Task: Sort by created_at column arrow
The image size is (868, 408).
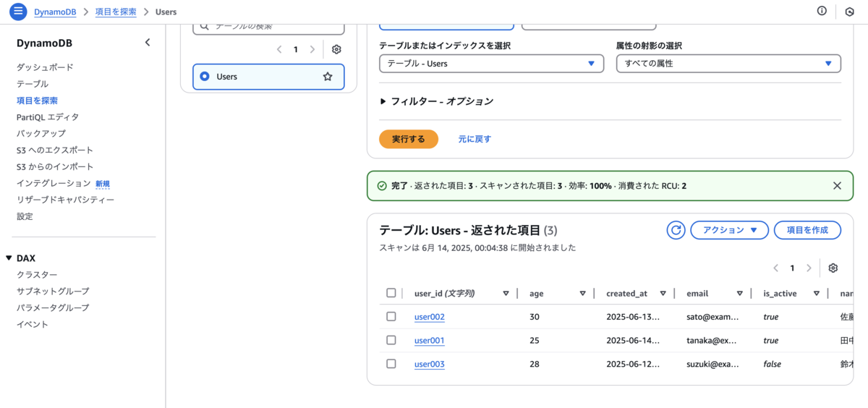Action: pos(663,294)
